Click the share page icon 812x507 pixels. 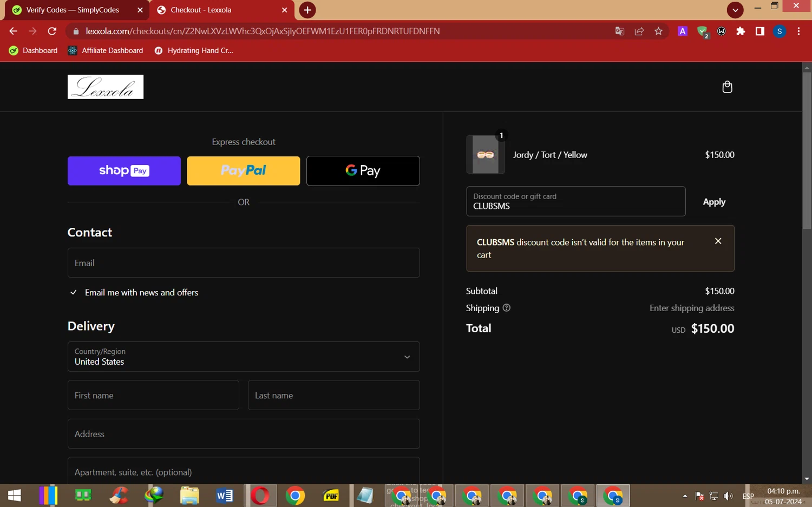pyautogui.click(x=639, y=31)
